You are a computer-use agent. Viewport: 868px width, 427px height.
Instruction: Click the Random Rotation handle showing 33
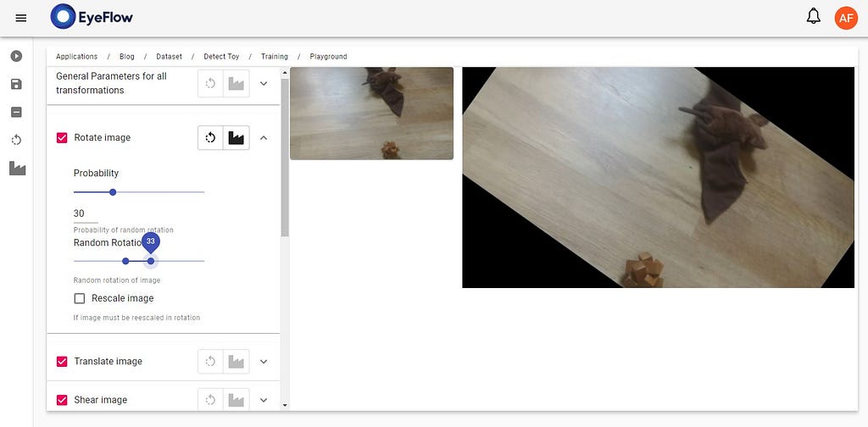click(151, 261)
